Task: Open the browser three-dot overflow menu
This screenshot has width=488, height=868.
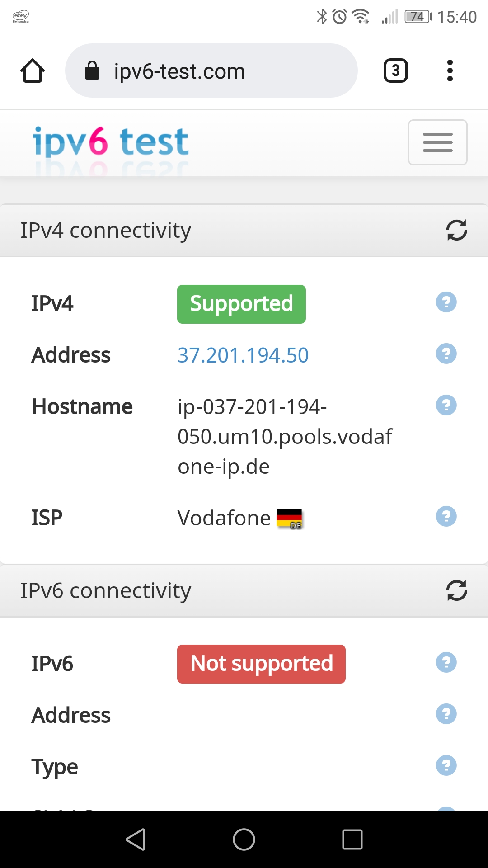Action: (x=449, y=71)
